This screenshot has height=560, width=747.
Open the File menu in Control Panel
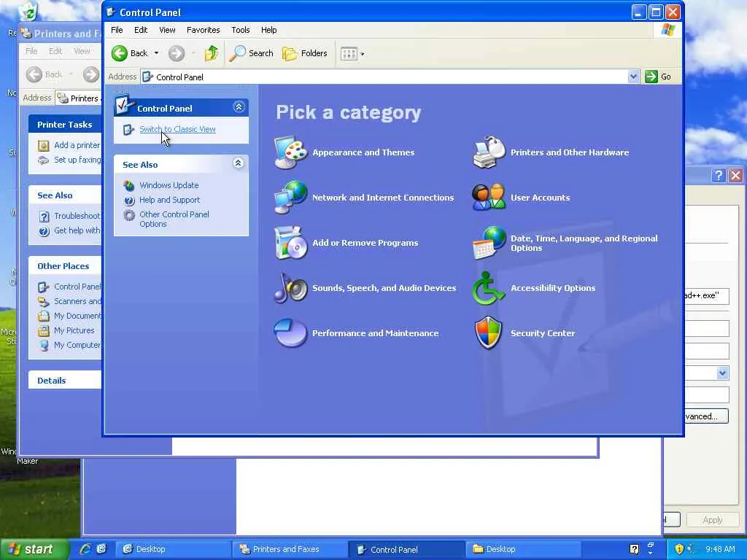(117, 30)
